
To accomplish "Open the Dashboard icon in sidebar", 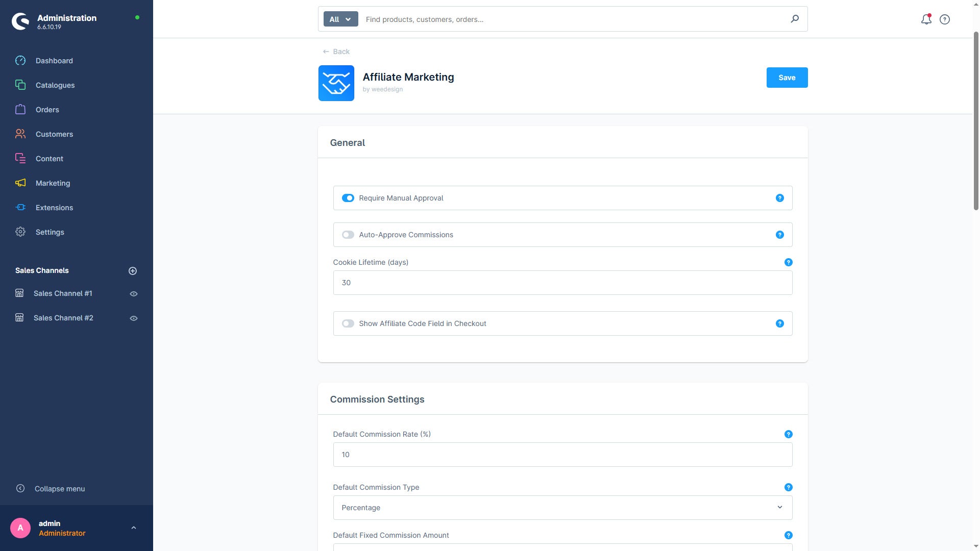I will coord(20,61).
